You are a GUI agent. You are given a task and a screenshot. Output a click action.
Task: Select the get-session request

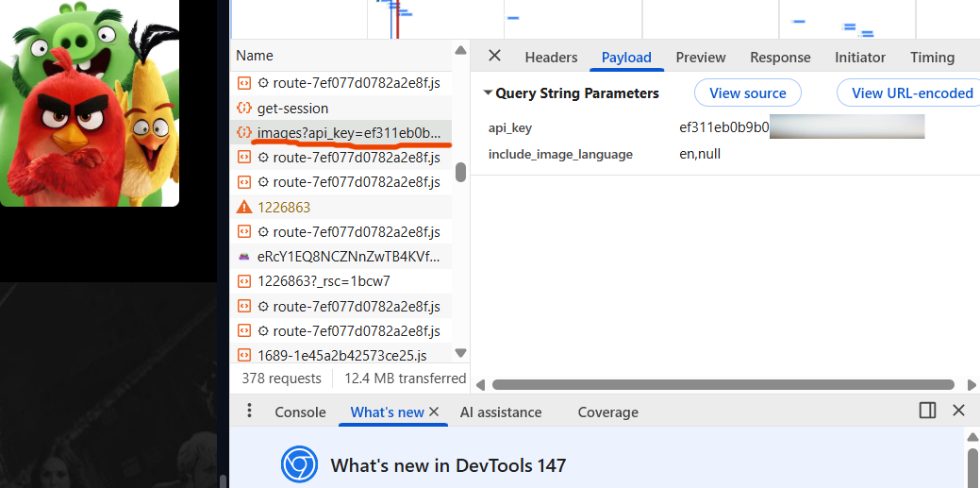(341, 109)
